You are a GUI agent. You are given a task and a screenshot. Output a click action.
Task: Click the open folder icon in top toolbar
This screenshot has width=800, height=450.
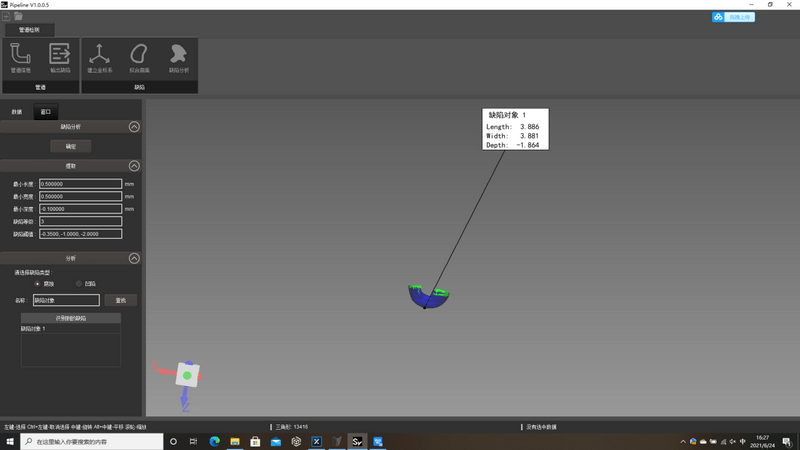point(18,17)
